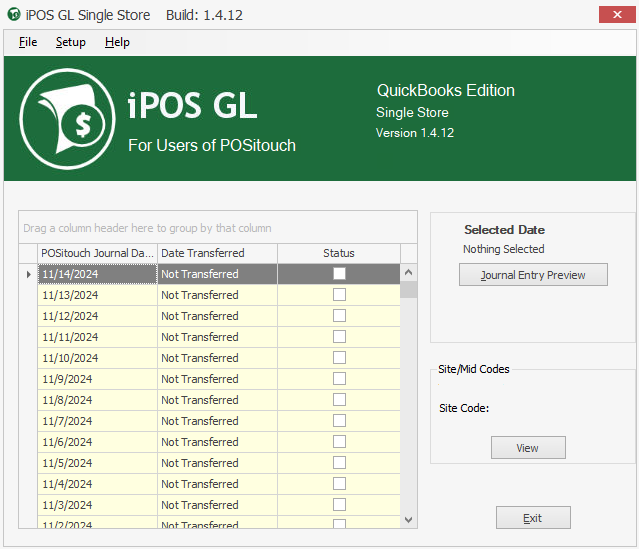
Task: Click Not Transferred cell in 11/7/2024 row
Action: [x=218, y=421]
